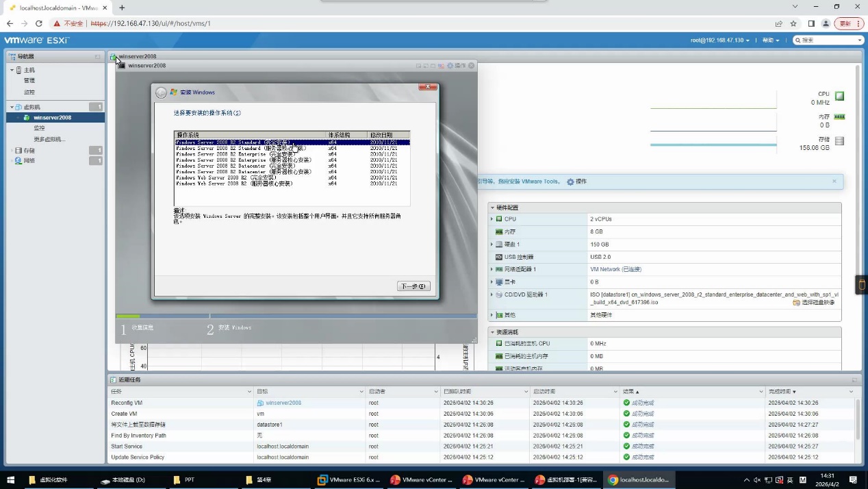Collapse the 虚拟机 tree node

tap(12, 107)
